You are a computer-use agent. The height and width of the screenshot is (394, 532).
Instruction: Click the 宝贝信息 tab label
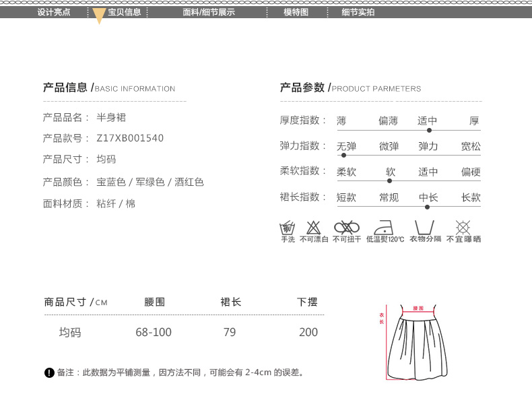coord(124,12)
